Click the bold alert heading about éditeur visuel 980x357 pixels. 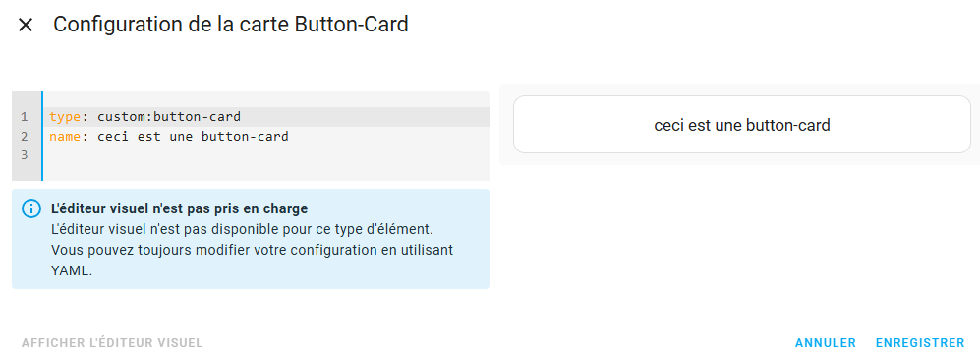coord(179,208)
